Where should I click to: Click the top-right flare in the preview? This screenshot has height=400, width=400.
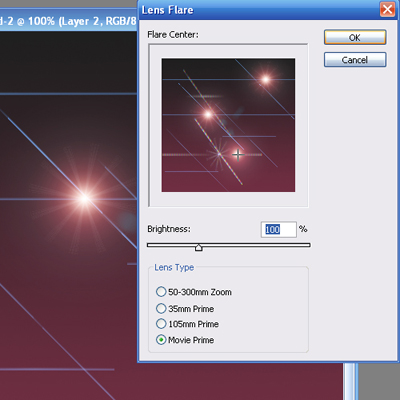(x=266, y=80)
